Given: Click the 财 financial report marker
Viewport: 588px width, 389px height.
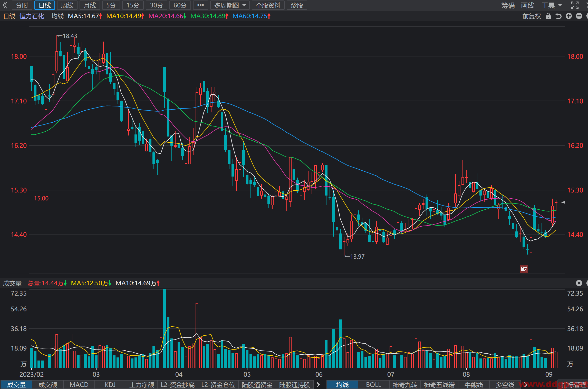Looking at the screenshot, I should (524, 269).
